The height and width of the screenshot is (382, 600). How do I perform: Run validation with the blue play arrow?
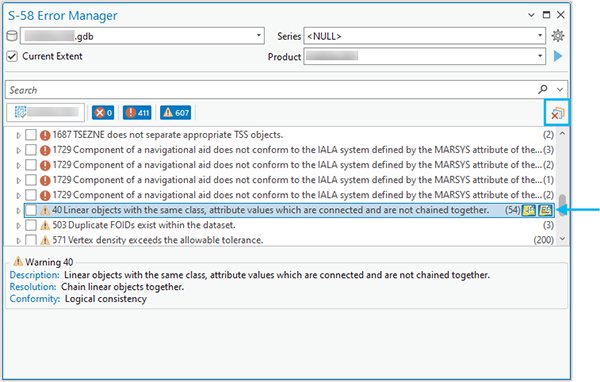(558, 56)
